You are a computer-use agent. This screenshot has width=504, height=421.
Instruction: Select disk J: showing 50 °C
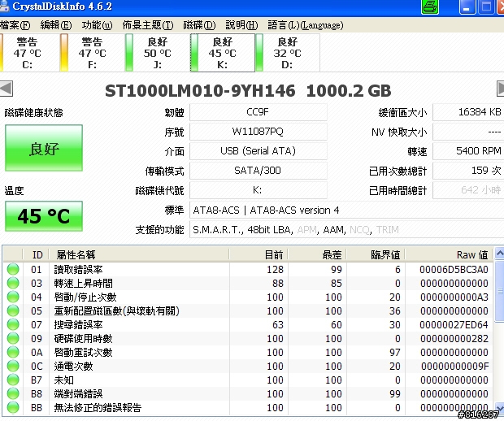pyautogui.click(x=157, y=53)
